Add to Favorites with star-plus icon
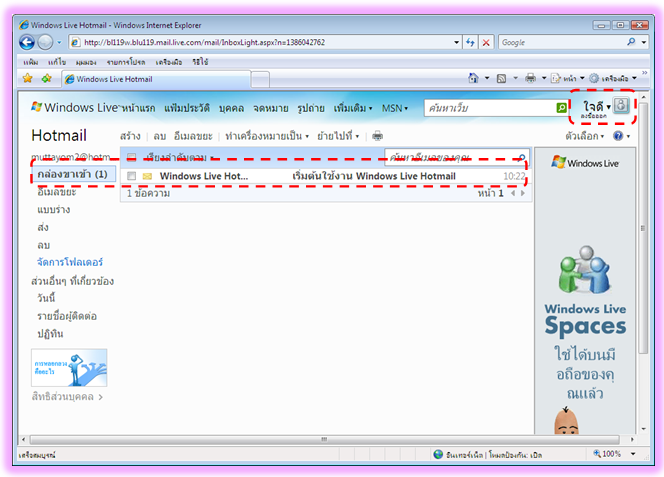 (x=47, y=78)
